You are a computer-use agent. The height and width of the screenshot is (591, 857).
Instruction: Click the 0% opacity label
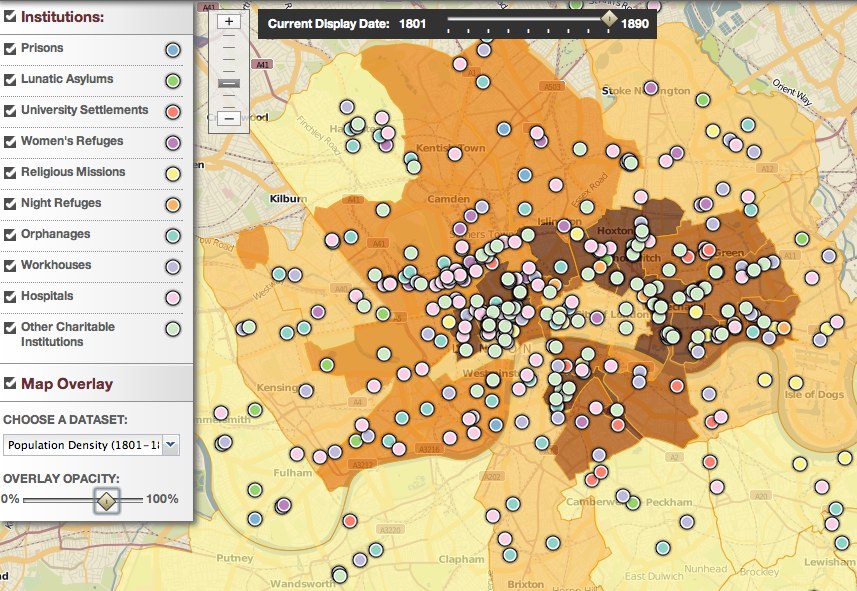10,499
